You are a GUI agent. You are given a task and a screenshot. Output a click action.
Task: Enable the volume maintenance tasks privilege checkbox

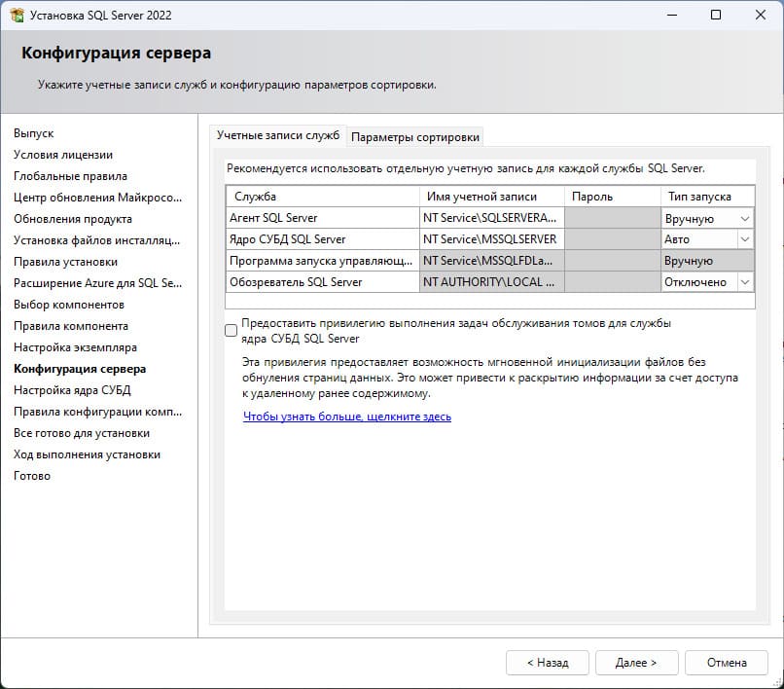[x=231, y=330]
